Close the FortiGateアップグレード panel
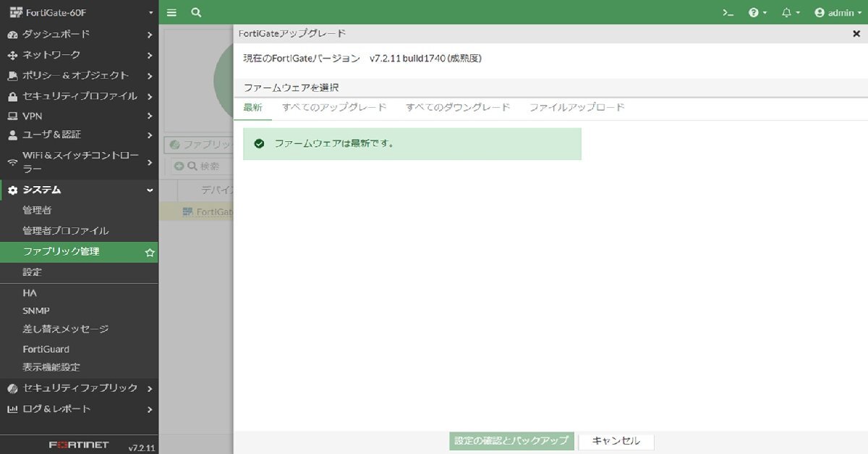This screenshot has width=868, height=454. (856, 33)
